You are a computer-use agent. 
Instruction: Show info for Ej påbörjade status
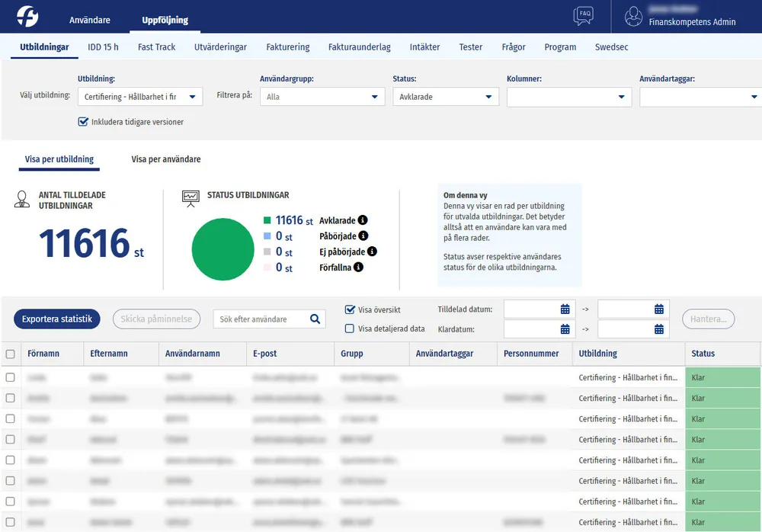tap(372, 252)
